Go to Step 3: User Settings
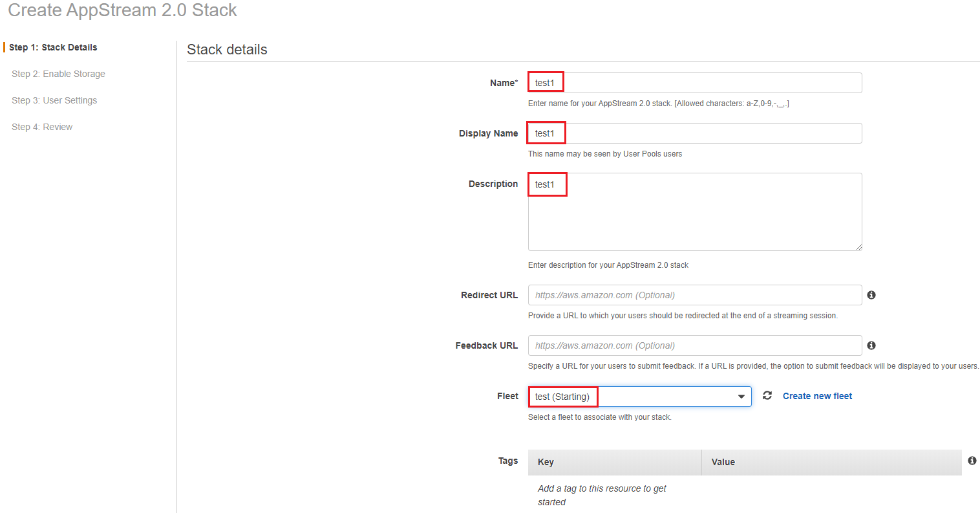980x513 pixels. coord(54,100)
